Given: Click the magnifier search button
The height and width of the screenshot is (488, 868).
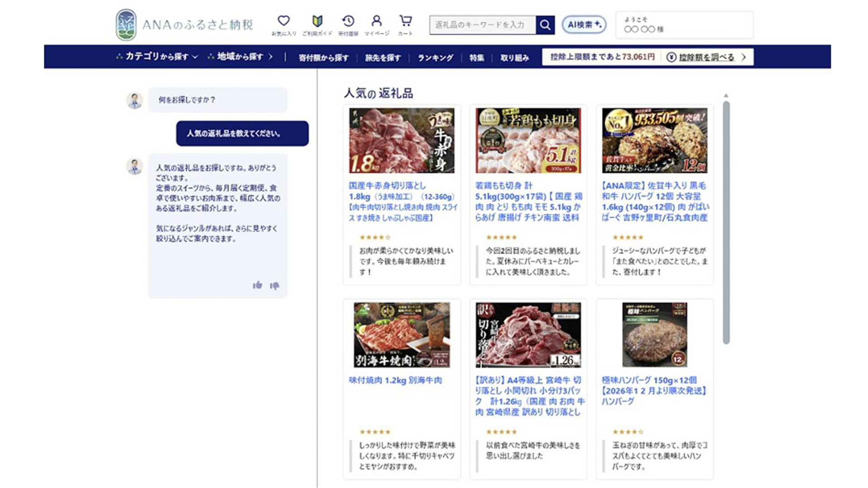Looking at the screenshot, I should click(545, 25).
